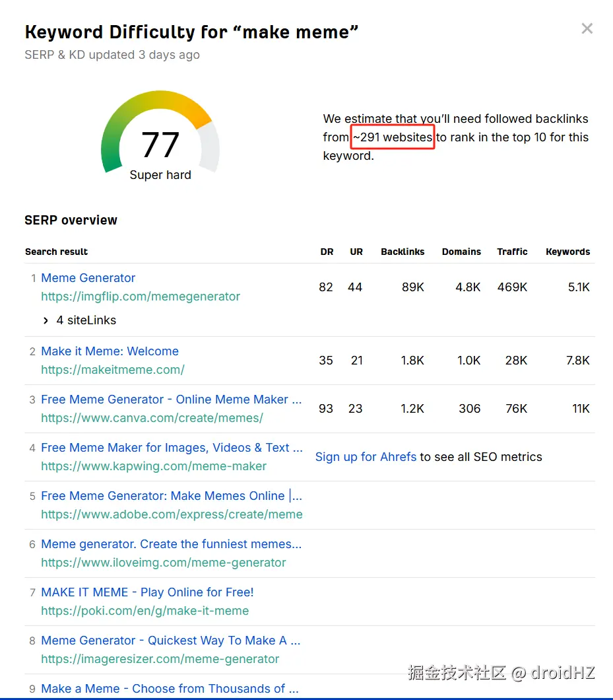Open Meme generator. Create the funniest memes result
Screen dimensions: 613x700
(x=172, y=543)
